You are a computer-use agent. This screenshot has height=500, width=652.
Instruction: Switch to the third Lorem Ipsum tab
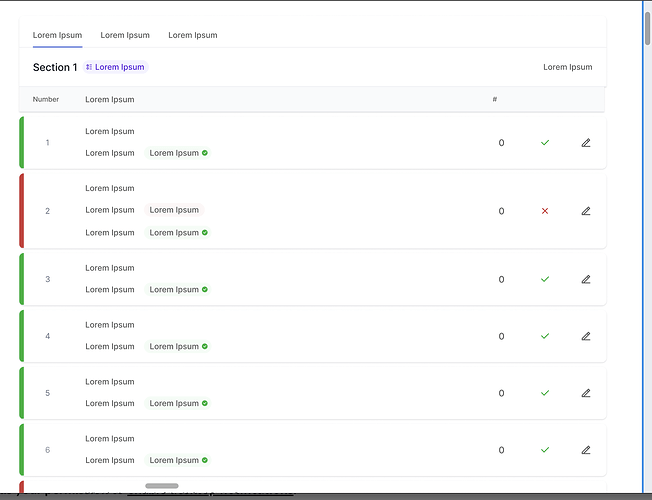pos(193,35)
